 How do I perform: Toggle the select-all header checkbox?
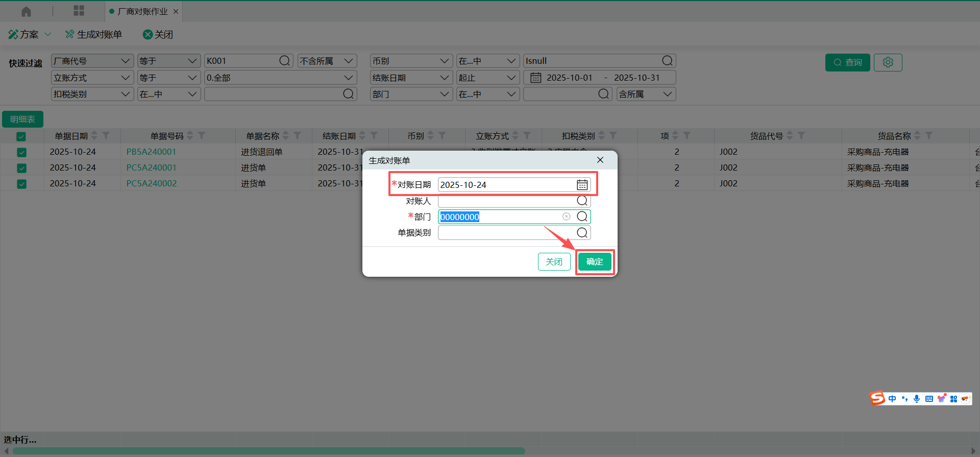[x=21, y=136]
